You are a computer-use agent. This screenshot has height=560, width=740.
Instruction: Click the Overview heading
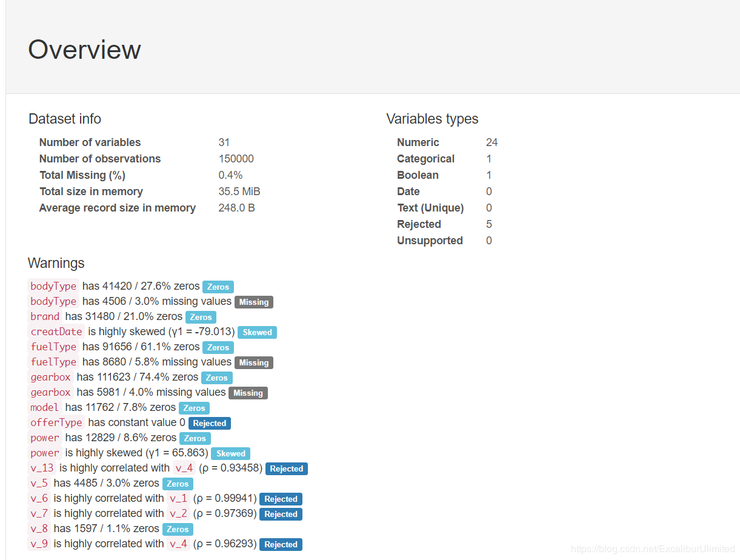coord(84,49)
